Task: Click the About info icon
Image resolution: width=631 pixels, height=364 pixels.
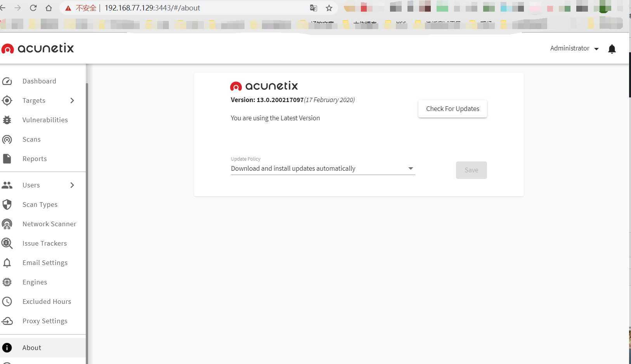Action: (7, 348)
